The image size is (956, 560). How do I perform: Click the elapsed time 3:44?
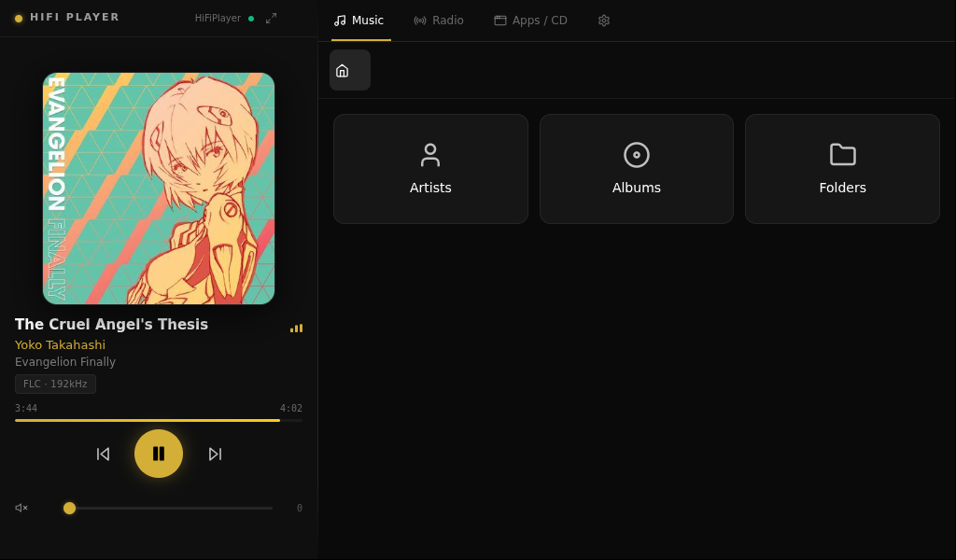(x=26, y=408)
